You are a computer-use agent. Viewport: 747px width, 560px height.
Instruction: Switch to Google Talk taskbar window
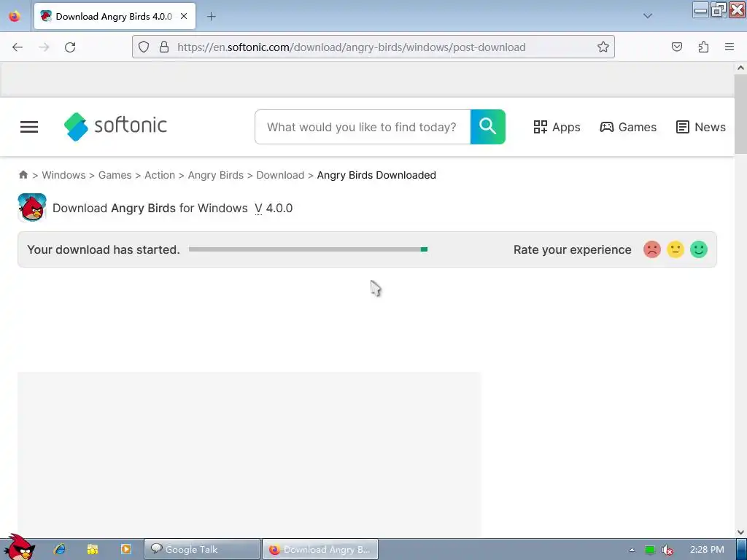[202, 549]
